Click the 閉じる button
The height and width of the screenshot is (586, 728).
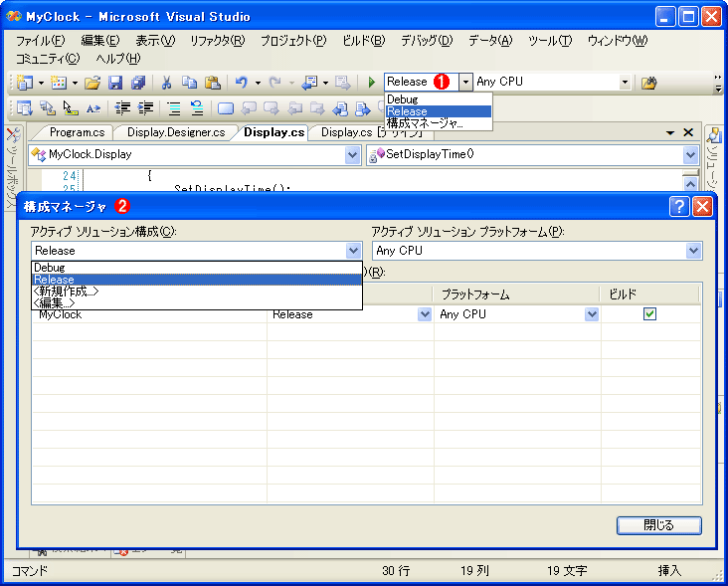(658, 525)
